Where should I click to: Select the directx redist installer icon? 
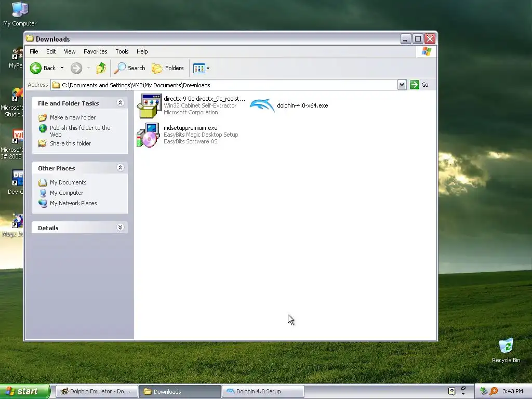[x=149, y=106]
